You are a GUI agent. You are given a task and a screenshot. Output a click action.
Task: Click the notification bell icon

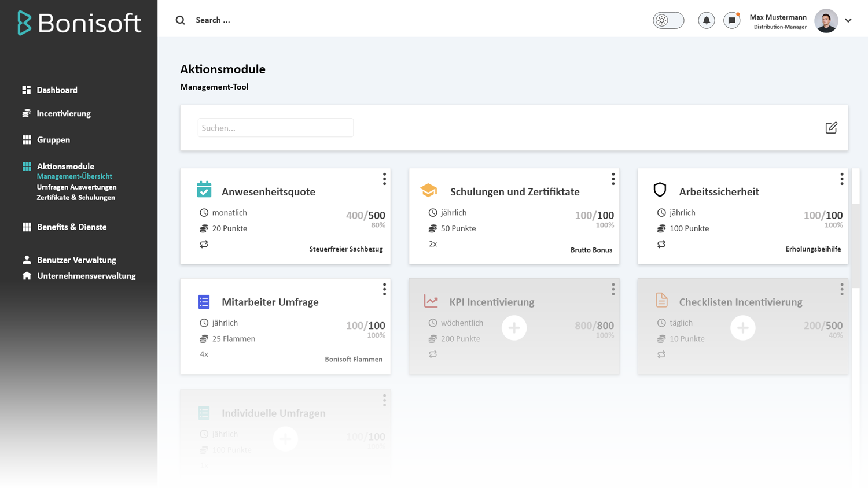point(706,20)
